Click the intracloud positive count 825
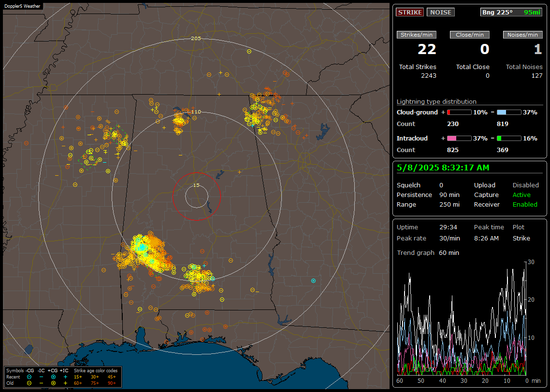This screenshot has height=392, width=550. click(x=453, y=150)
